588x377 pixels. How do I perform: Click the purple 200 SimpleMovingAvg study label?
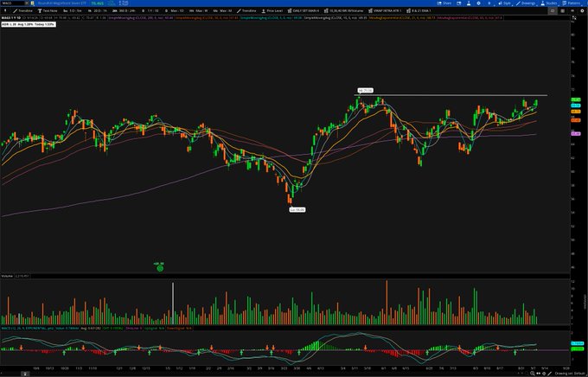pyautogui.click(x=141, y=17)
